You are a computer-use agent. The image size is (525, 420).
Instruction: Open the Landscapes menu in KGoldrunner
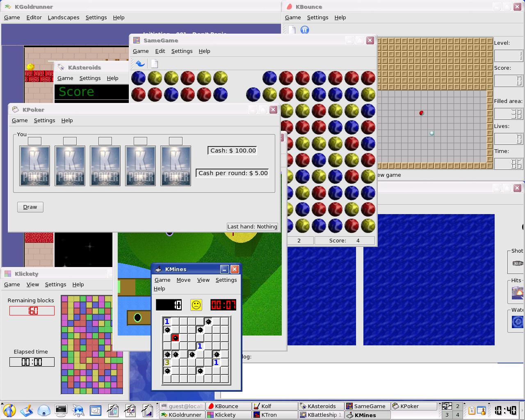[64, 18]
